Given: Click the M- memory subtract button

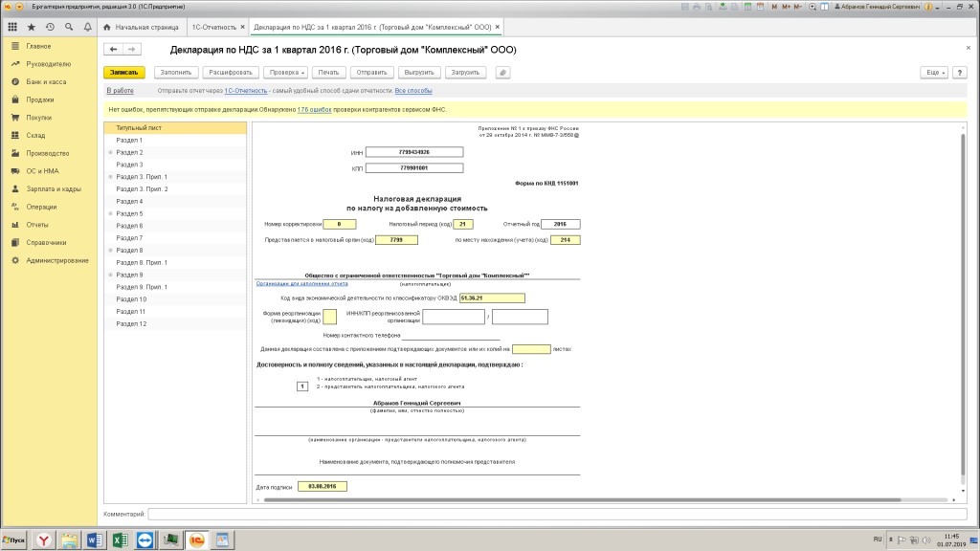Looking at the screenshot, I should point(798,7).
